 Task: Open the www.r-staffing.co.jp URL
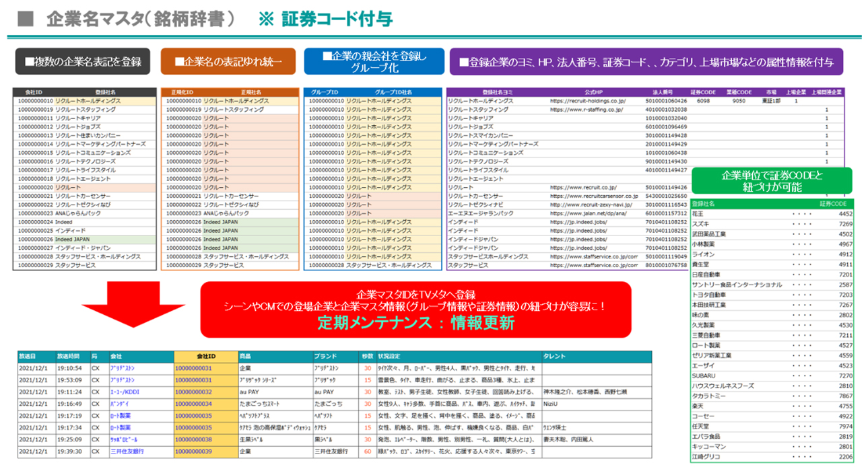pos(587,109)
